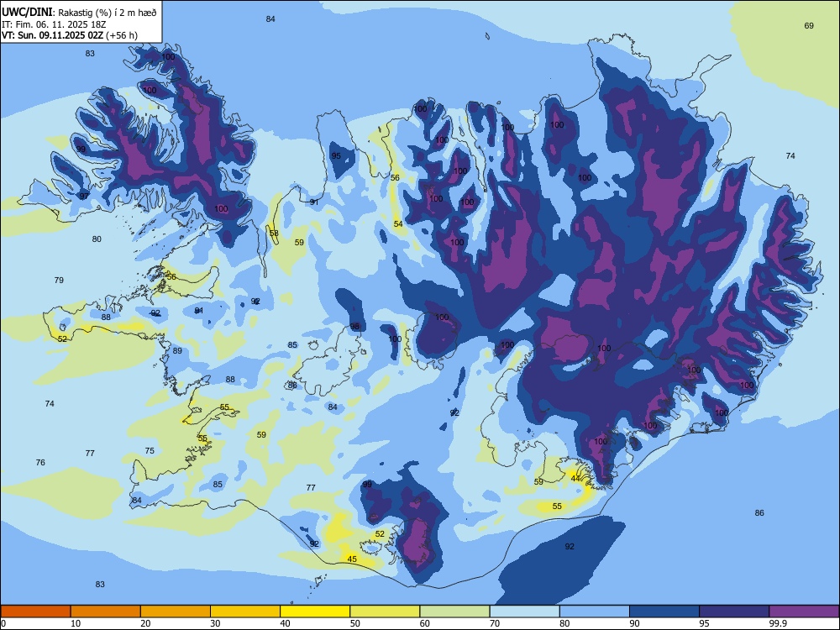Viewport: 840px width, 630px height.
Task: Pick the golden 30–40 legend swatch
Action: pos(245,612)
